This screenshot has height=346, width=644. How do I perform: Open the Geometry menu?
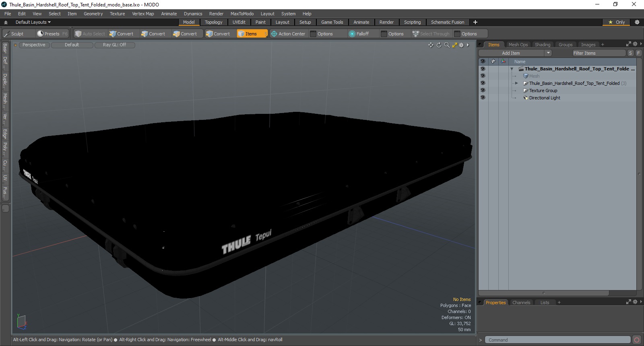tap(93, 14)
